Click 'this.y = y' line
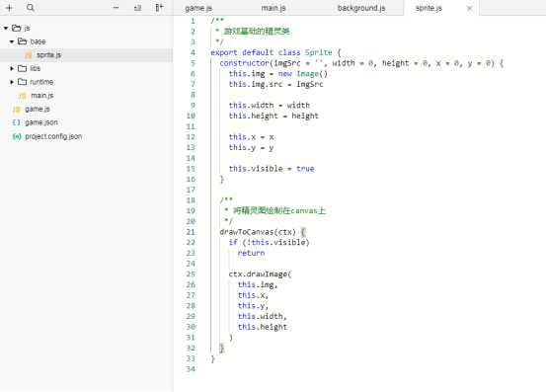The width and height of the screenshot is (546, 392). [251, 147]
